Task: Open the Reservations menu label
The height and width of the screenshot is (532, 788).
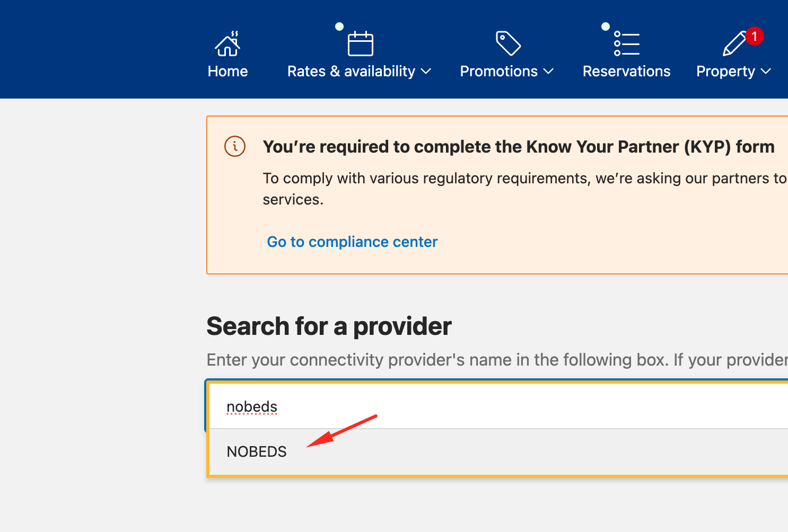Action: [x=626, y=72]
